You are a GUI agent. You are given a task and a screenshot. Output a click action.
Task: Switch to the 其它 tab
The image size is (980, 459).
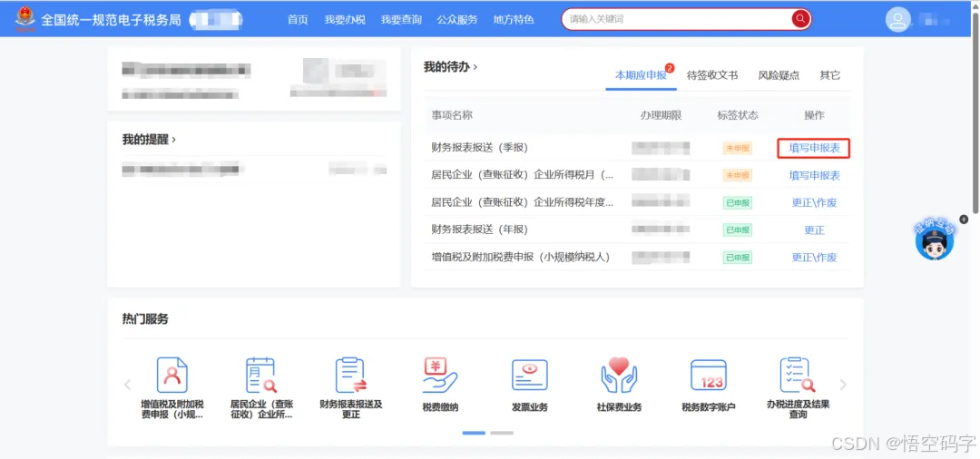pyautogui.click(x=830, y=75)
